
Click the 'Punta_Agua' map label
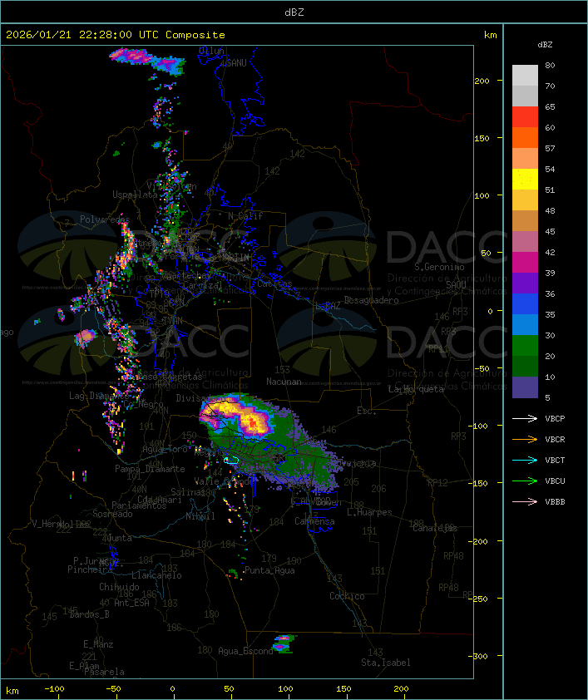(269, 570)
